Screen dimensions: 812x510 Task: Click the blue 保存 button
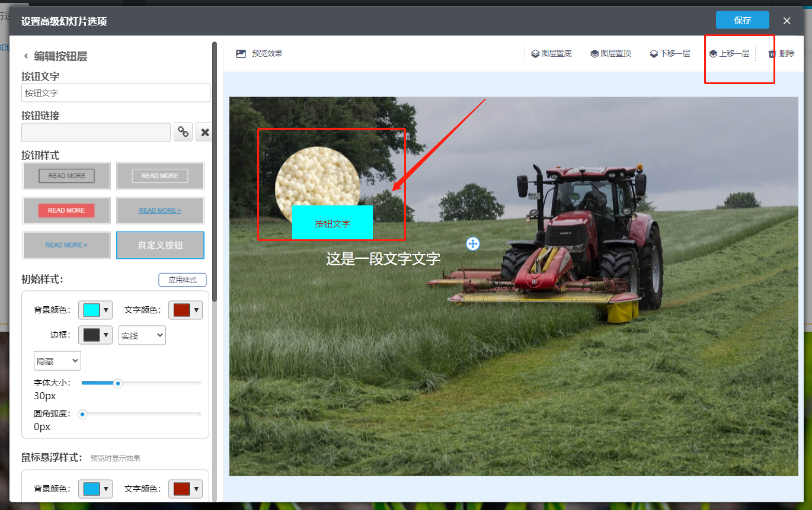(742, 20)
